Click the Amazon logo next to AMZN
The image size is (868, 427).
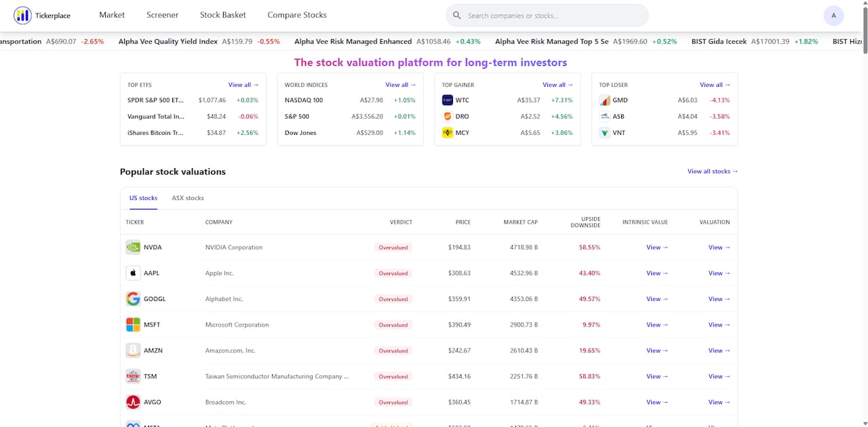click(133, 350)
